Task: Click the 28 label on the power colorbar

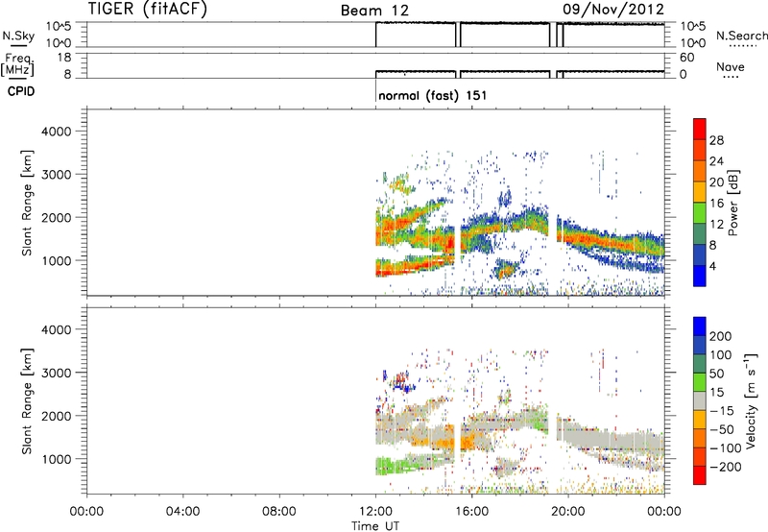Action: pos(716,140)
